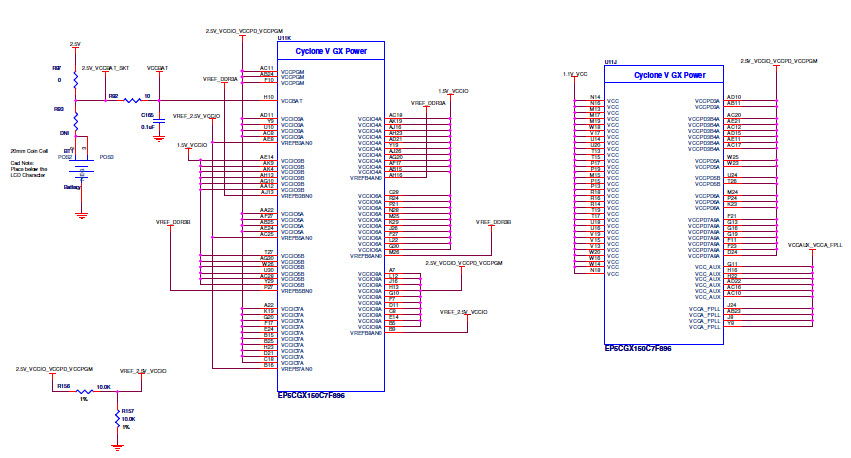The image size is (851, 458).
Task: Click the 20mm Coin Cell label
Action: [29, 150]
